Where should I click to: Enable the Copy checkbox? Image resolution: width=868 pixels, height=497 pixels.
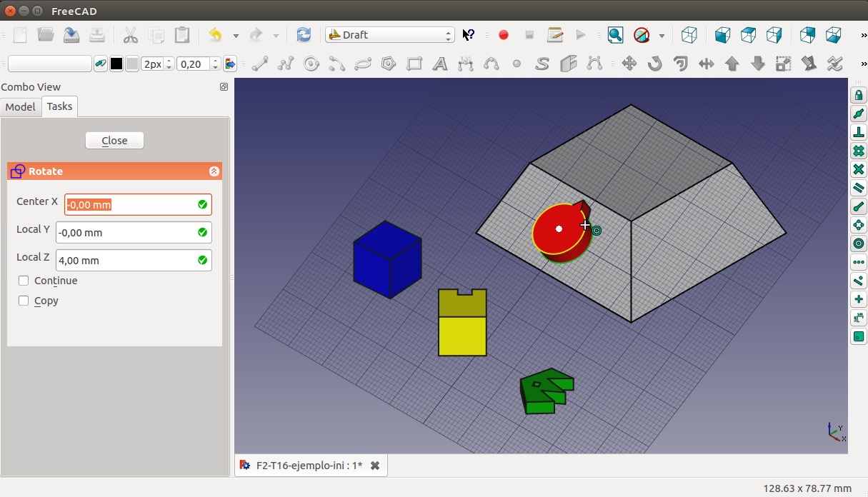pos(24,301)
